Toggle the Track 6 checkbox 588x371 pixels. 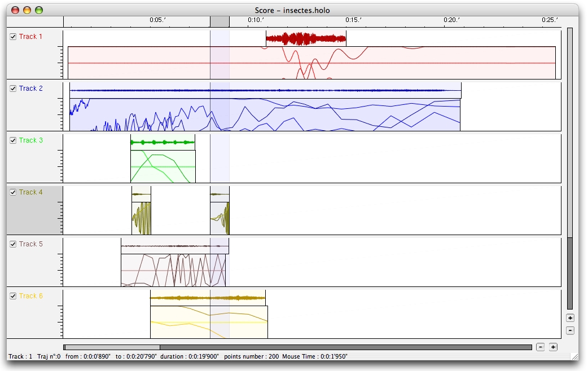coord(13,296)
